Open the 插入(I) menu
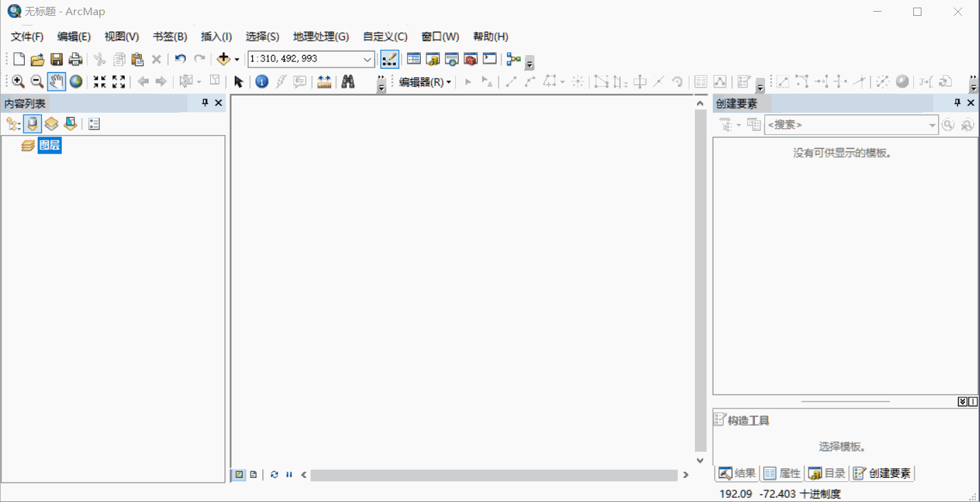980x502 pixels. [x=216, y=36]
